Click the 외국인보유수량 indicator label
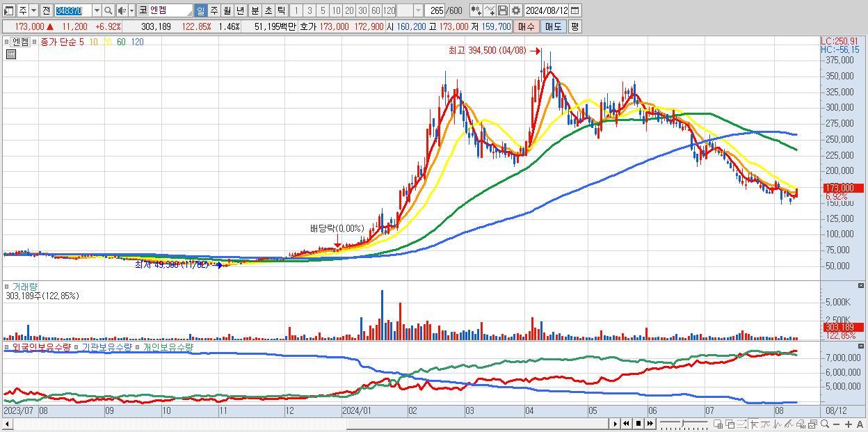Screen dimensions: 868x432 click(41, 346)
